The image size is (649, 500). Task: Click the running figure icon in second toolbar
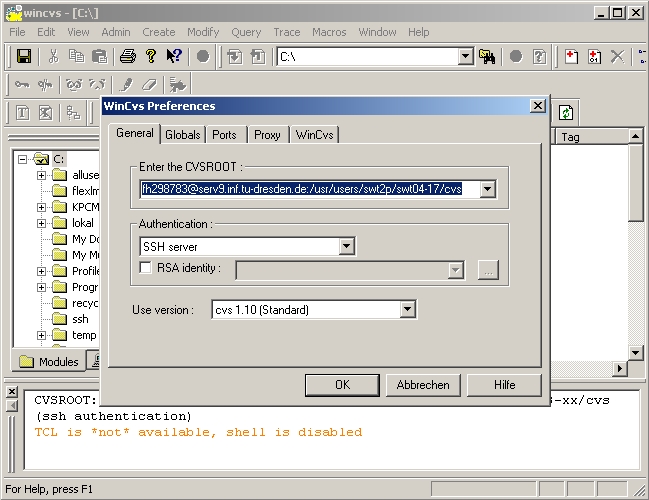click(178, 85)
